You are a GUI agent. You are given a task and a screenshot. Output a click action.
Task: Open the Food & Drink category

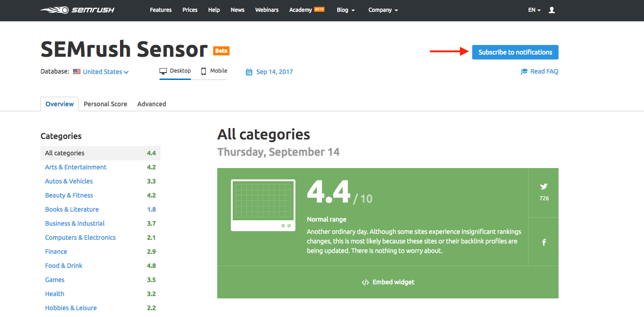(x=64, y=266)
